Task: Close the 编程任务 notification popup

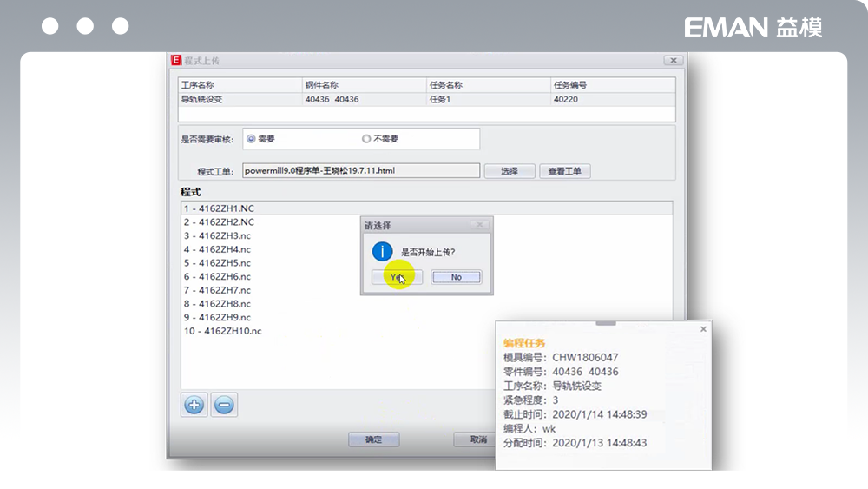Action: pyautogui.click(x=703, y=329)
